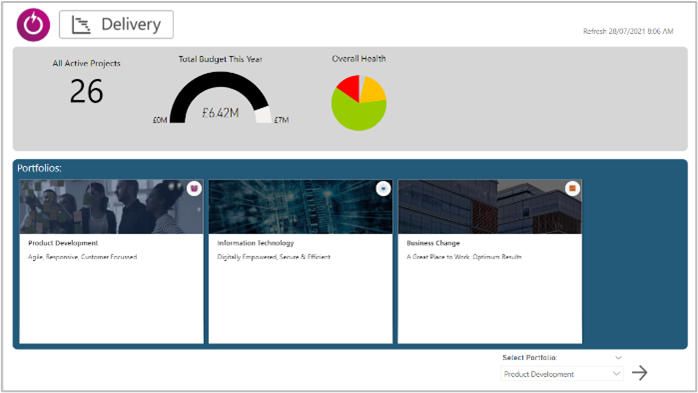Screen dimensions: 698x393
Task: Click the Product Development portfolio badge icon
Action: point(194,189)
